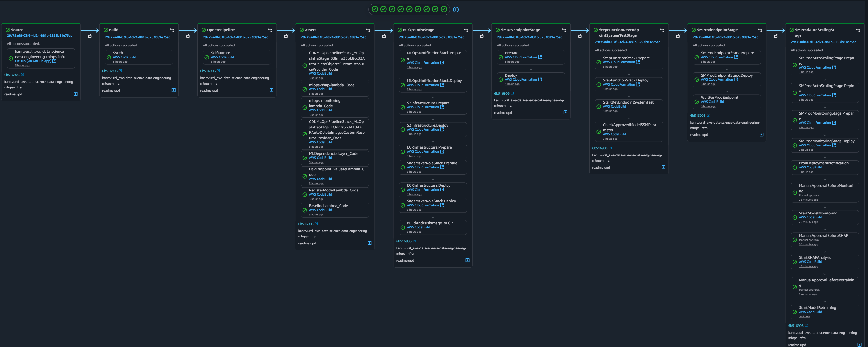Viewport: 868px width, 347px height.
Task: Click 'Just now' timestamp under StartModelRetraining
Action: tap(804, 316)
